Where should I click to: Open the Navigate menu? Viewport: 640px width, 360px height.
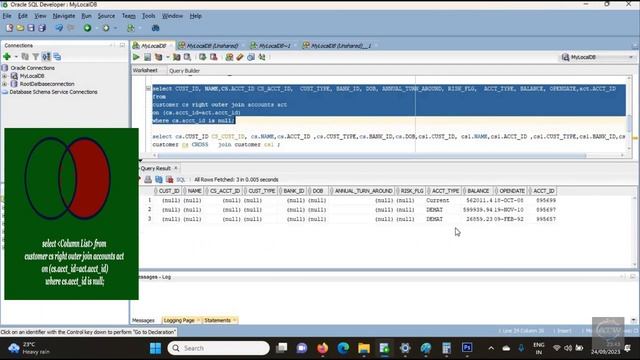(64, 16)
